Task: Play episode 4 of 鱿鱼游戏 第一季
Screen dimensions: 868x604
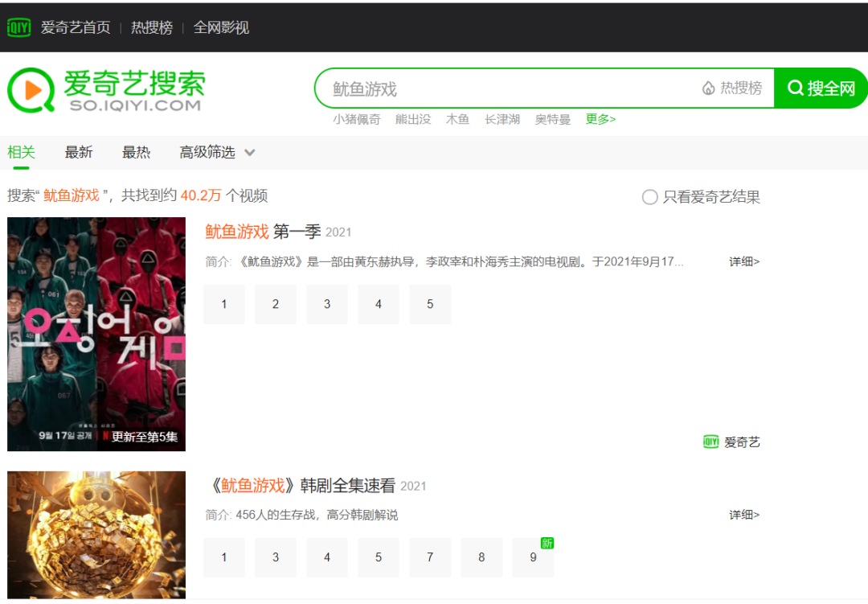Action: pyautogui.click(x=379, y=304)
